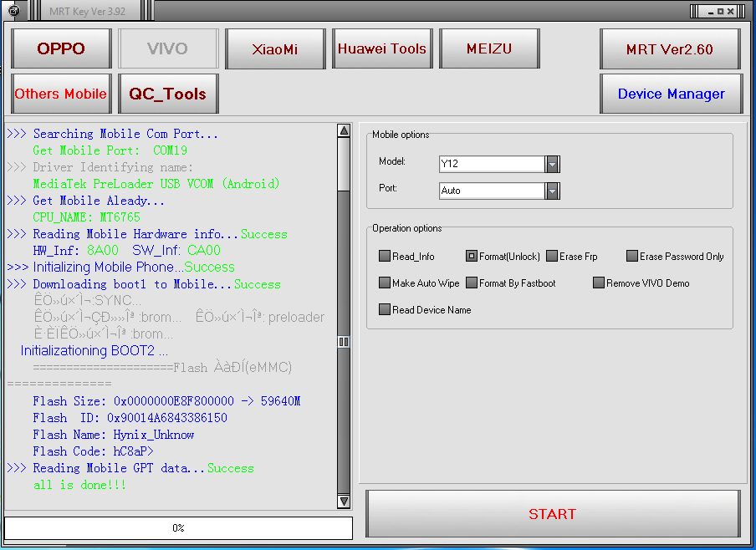This screenshot has width=756, height=550.
Task: Select the Format By Fastboot checkbox
Action: [x=471, y=283]
